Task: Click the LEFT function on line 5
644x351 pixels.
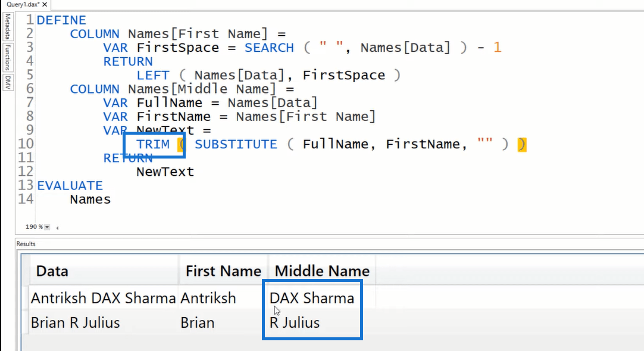Action: [153, 75]
